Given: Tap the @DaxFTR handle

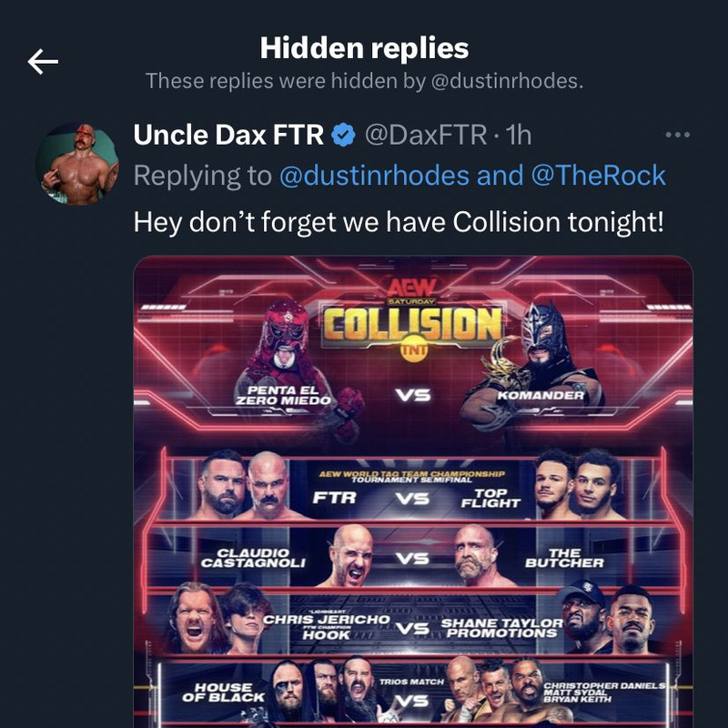Looking at the screenshot, I should coord(426,135).
